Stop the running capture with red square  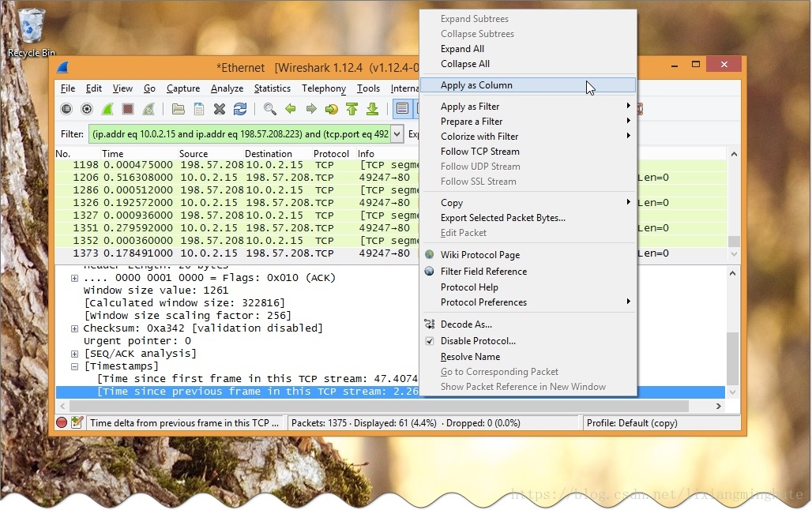pyautogui.click(x=128, y=109)
